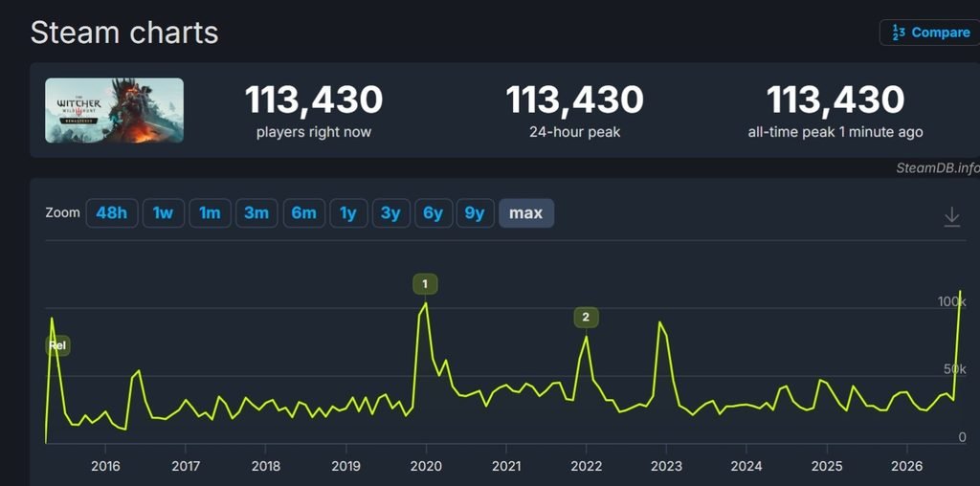This screenshot has height=486, width=980.
Task: Click the 2018 x-axis label
Action: click(266, 466)
